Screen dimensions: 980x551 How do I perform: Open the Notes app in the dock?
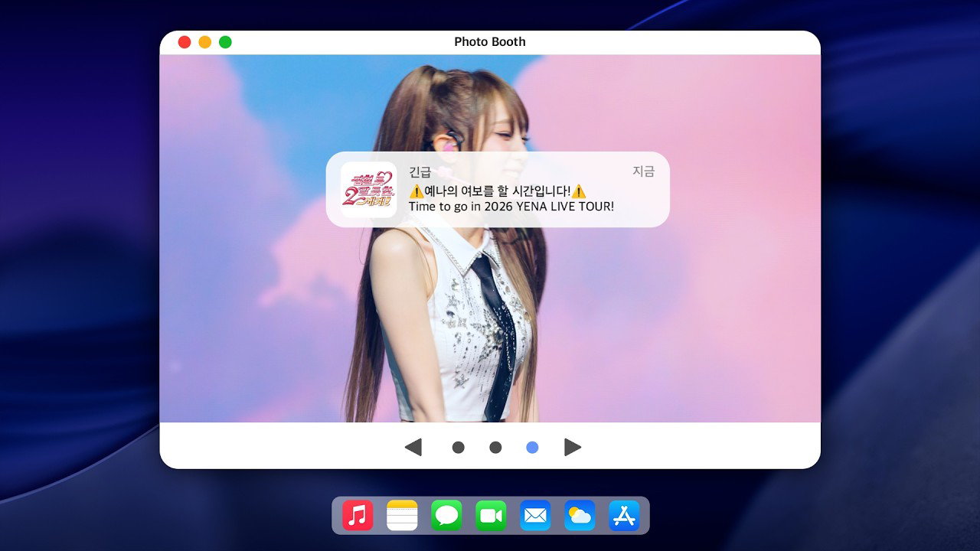click(402, 515)
